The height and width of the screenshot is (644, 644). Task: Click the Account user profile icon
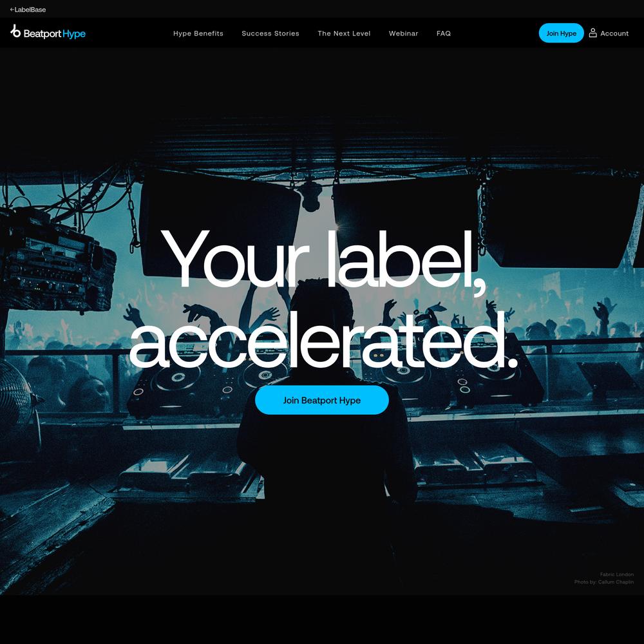tap(592, 33)
